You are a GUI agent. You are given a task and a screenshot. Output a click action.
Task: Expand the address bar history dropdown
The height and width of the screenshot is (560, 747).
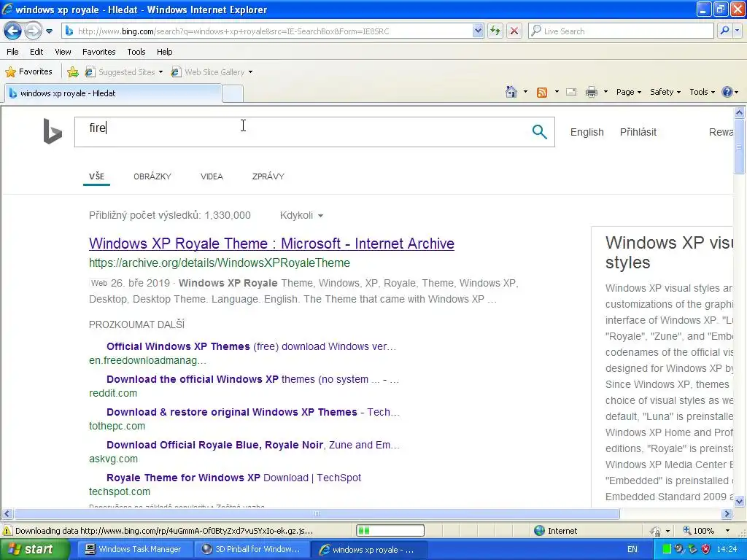click(479, 31)
